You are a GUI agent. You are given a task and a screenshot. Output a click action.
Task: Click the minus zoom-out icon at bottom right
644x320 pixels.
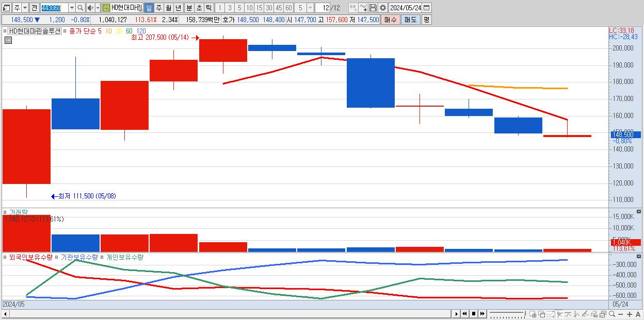pyautogui.click(x=620, y=314)
